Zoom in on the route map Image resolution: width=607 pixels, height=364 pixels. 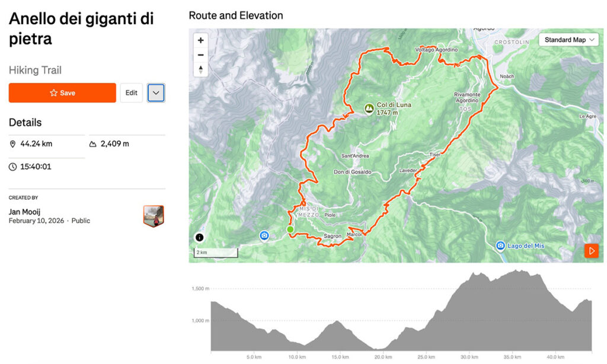[x=200, y=40]
